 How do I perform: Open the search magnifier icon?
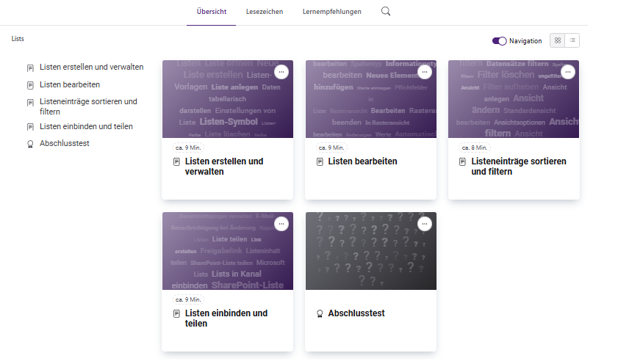pyautogui.click(x=386, y=12)
